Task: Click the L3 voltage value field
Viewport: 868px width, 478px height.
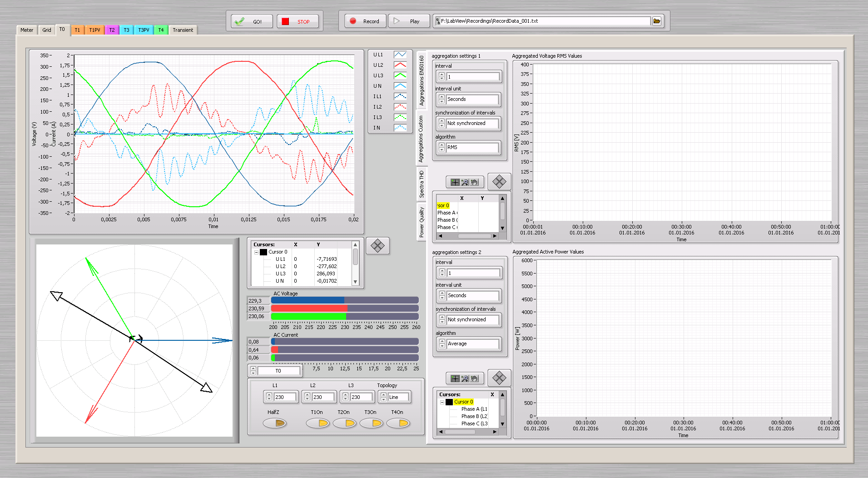Action: [361, 397]
